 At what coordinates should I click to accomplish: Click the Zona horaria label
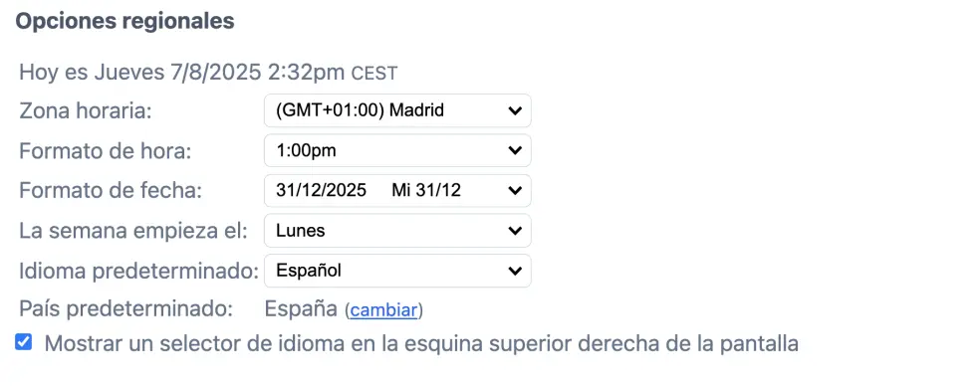pos(86,111)
